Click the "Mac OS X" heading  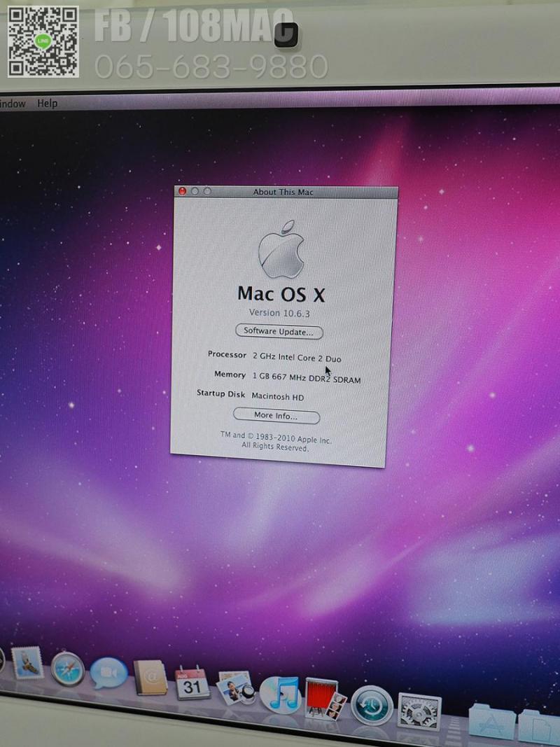(x=281, y=295)
